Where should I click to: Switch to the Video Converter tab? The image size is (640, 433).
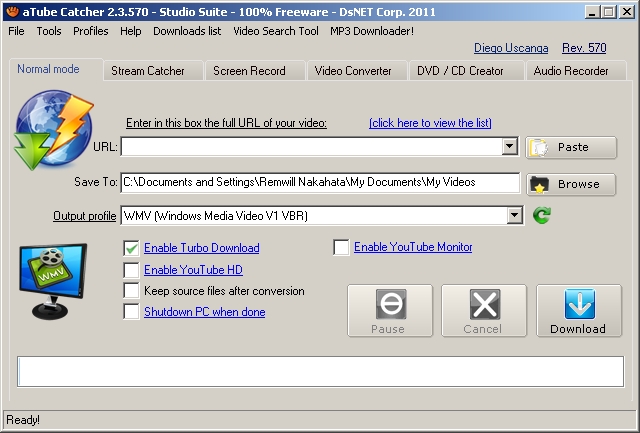click(x=357, y=71)
